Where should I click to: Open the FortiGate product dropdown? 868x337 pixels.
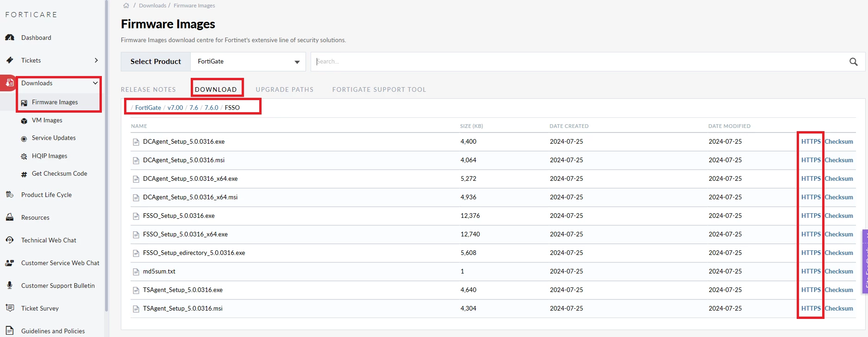coord(248,62)
